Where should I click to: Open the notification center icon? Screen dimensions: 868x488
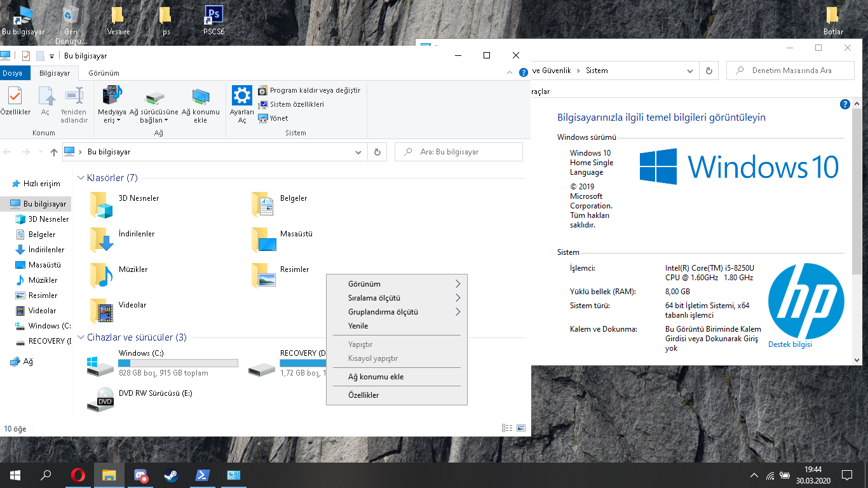click(846, 475)
